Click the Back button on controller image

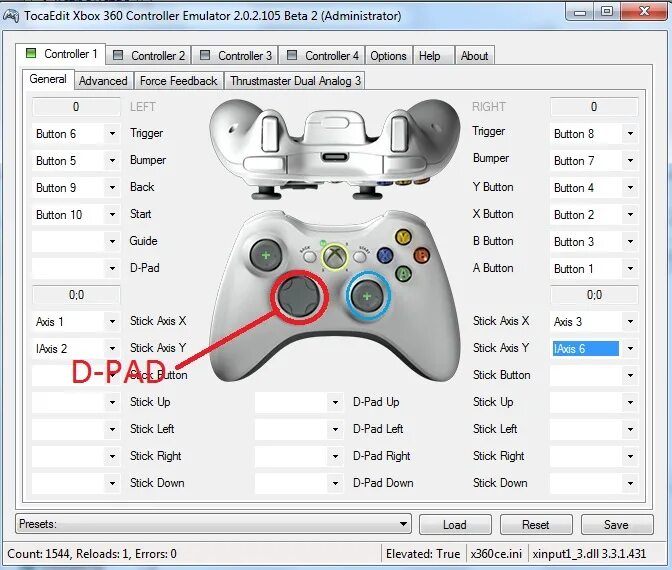coord(309,257)
